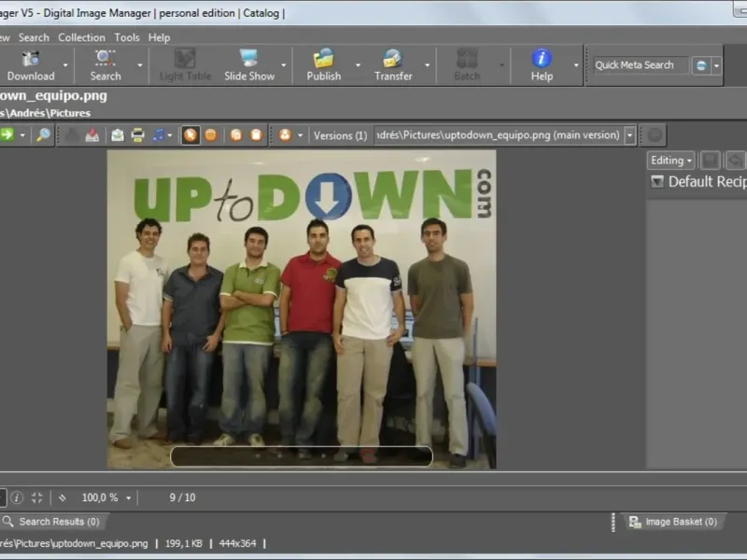Image resolution: width=747 pixels, height=560 pixels.
Task: Click the rounded bar at photo bottom
Action: pos(302,456)
